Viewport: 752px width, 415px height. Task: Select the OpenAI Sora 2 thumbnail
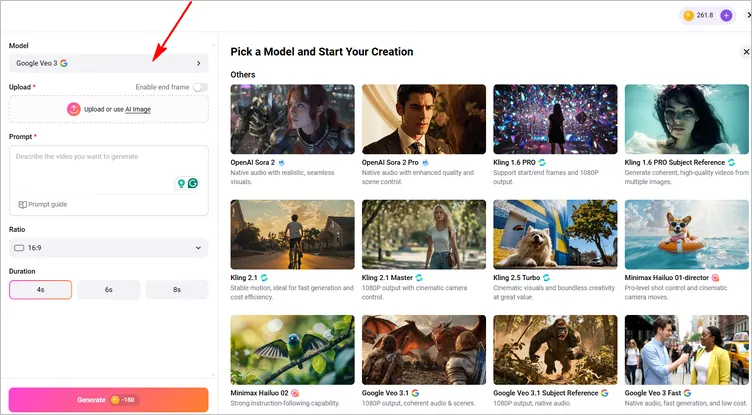click(x=293, y=119)
